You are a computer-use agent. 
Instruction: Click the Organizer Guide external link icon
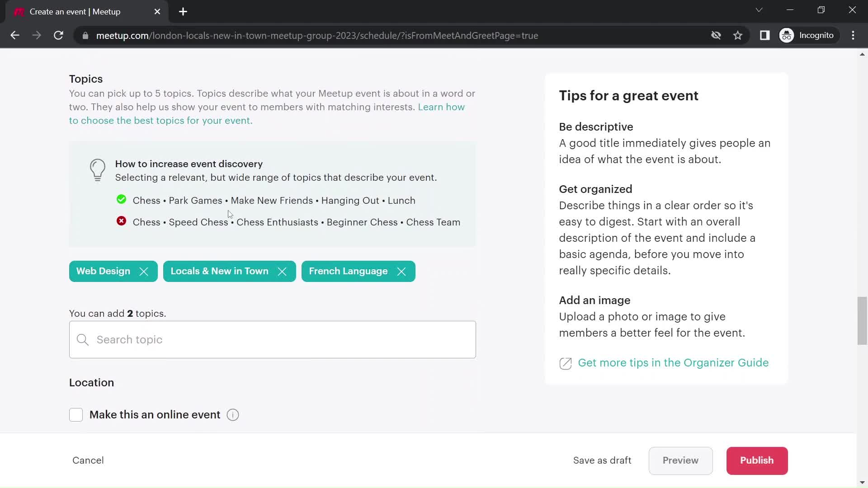(x=565, y=363)
